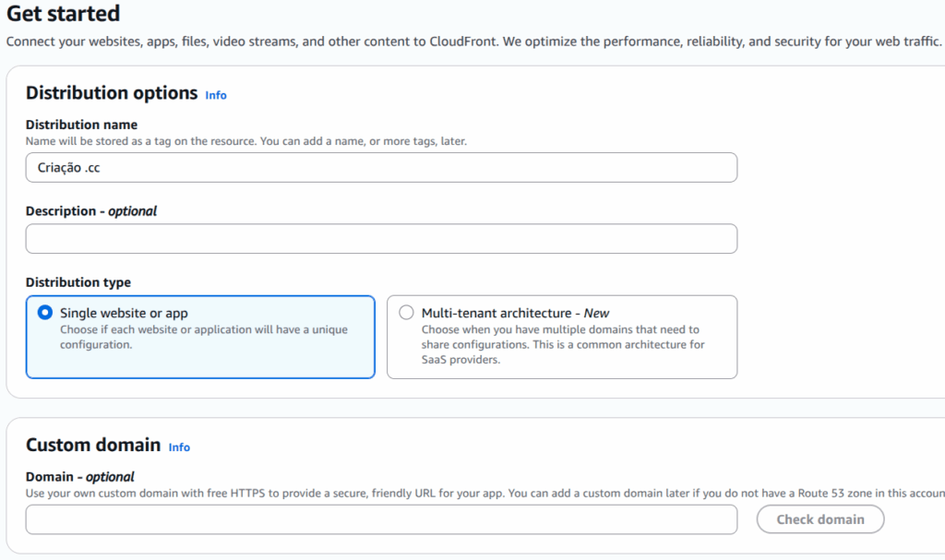Click the Distribution name field containing 'Criação .cc'
945x560 pixels.
(x=380, y=168)
